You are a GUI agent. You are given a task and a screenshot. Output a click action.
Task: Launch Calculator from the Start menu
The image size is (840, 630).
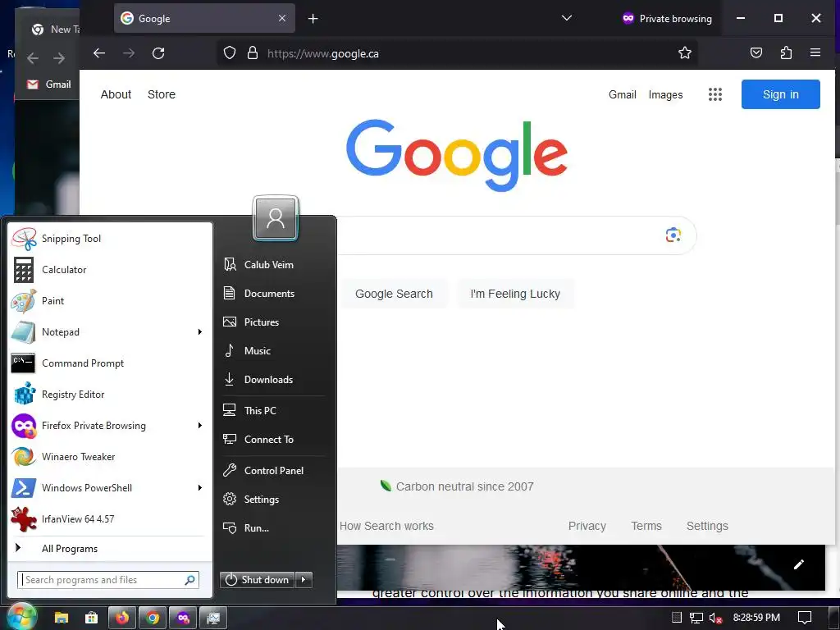tap(109, 269)
